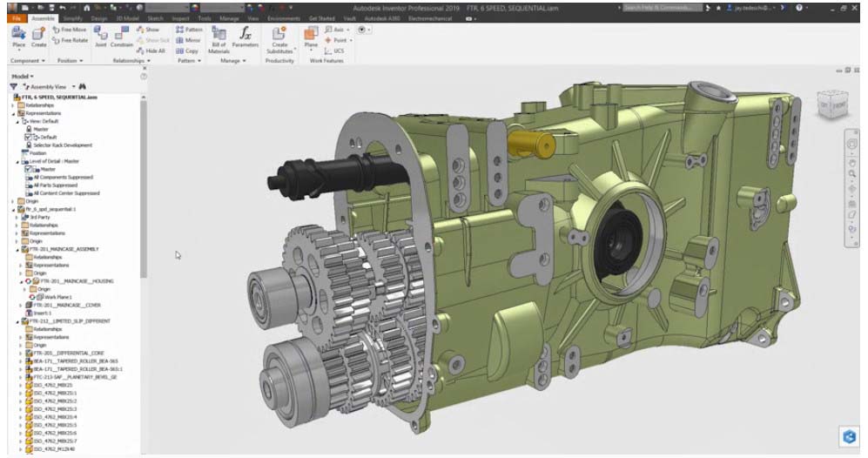Viewport: 868px width, 458px height.
Task: Click the binoculars Find icon in browser
Action: pos(83,87)
